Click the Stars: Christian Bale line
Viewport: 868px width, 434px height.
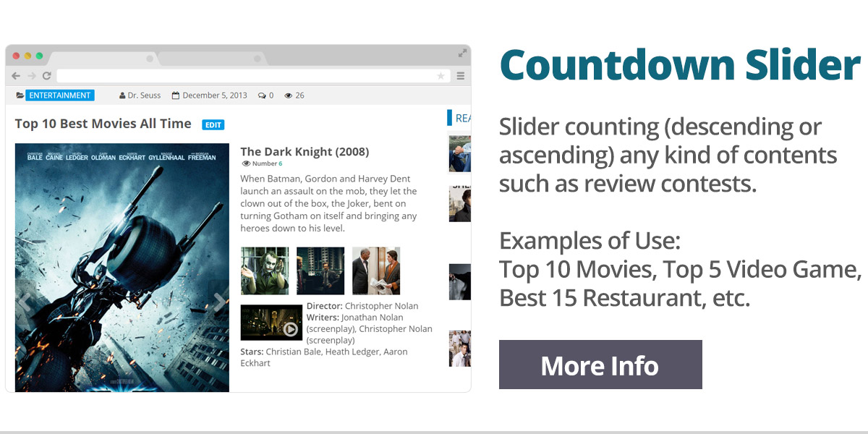tap(324, 357)
